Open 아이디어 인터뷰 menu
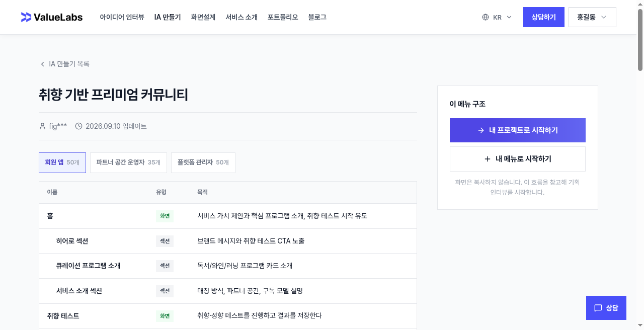This screenshot has height=330, width=644. click(122, 17)
